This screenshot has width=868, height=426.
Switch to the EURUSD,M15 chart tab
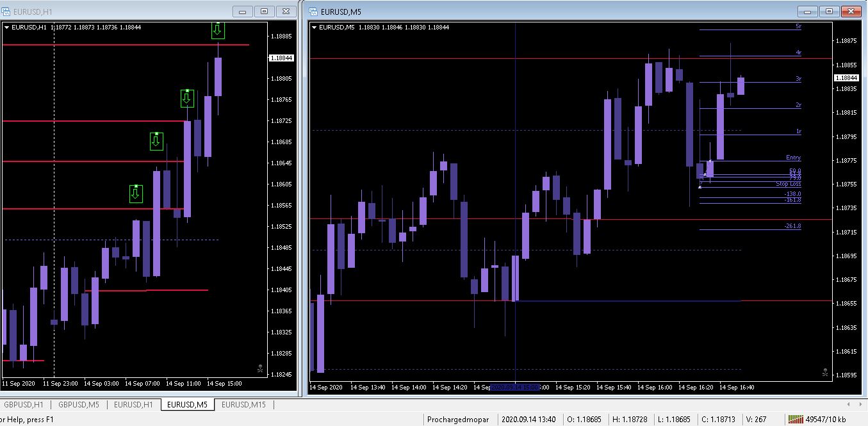pos(243,404)
